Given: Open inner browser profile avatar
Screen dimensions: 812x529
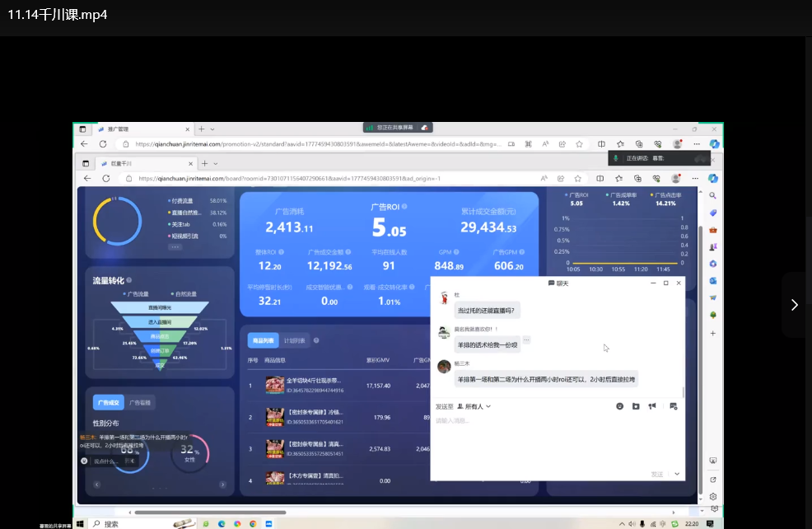Looking at the screenshot, I should click(x=676, y=178).
